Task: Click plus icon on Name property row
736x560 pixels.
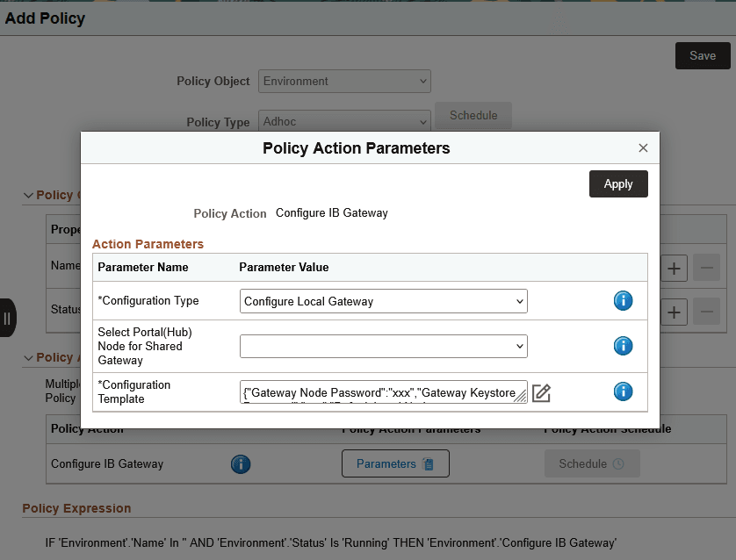Action: click(674, 268)
